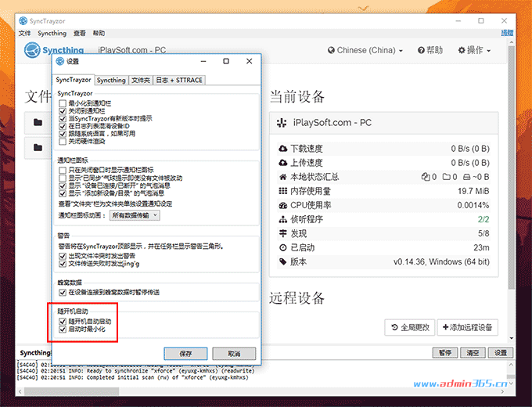Toggle 显示 "设备已连接/已断开" 的气泡消息
This screenshot has width=532, height=407.
coord(63,185)
